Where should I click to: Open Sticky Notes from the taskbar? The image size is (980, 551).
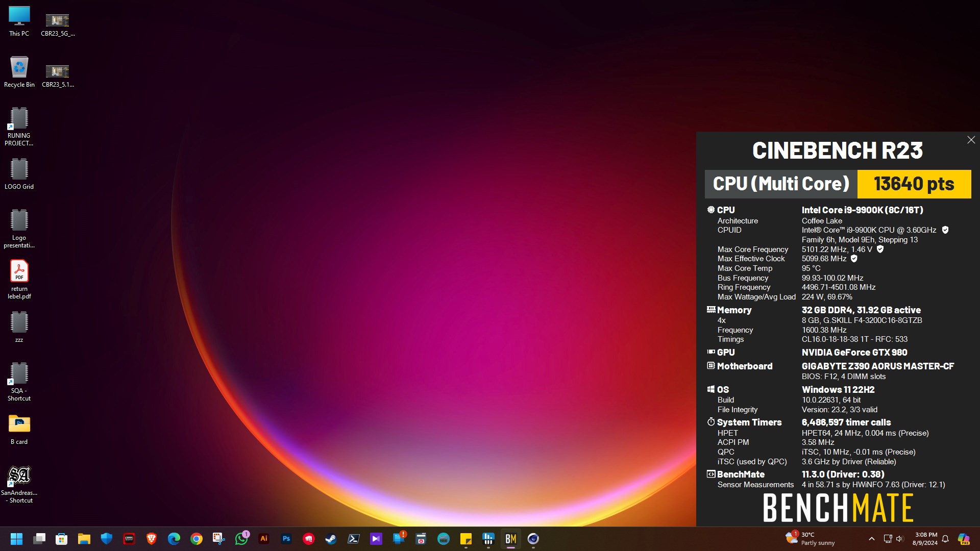[x=466, y=539]
